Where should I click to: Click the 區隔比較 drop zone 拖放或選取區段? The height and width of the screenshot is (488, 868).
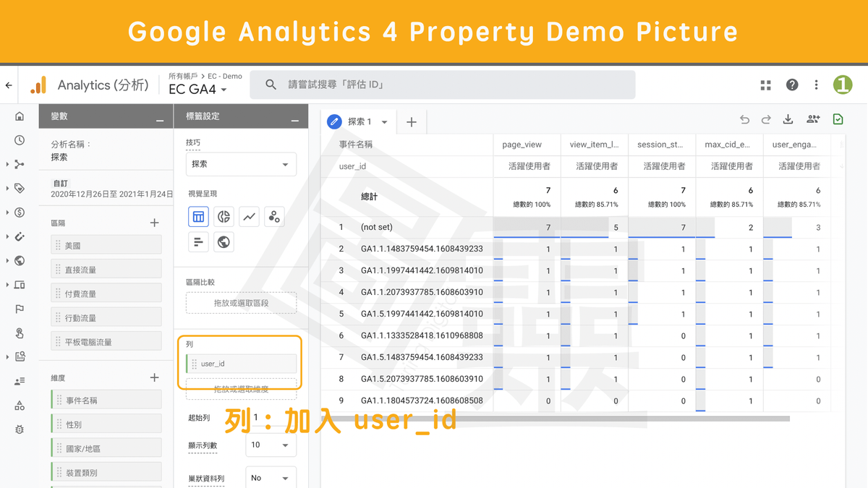(x=241, y=303)
